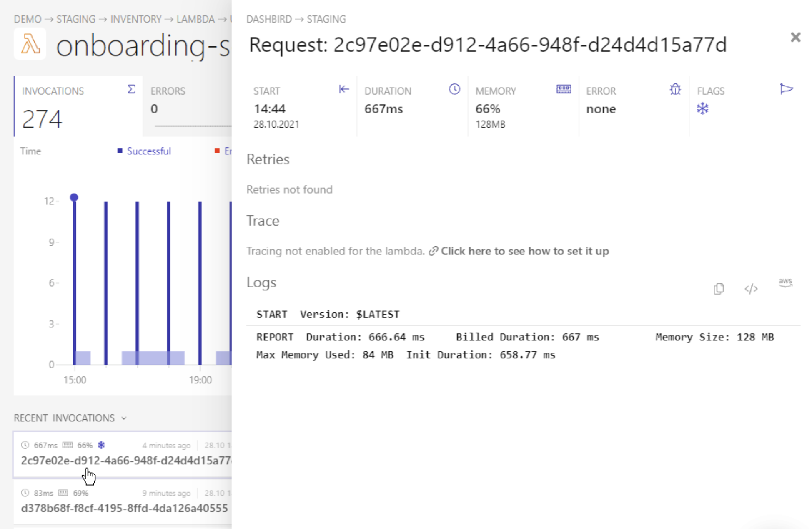Click the clock icon beside 83ms
This screenshot has height=529, width=812.
point(25,493)
